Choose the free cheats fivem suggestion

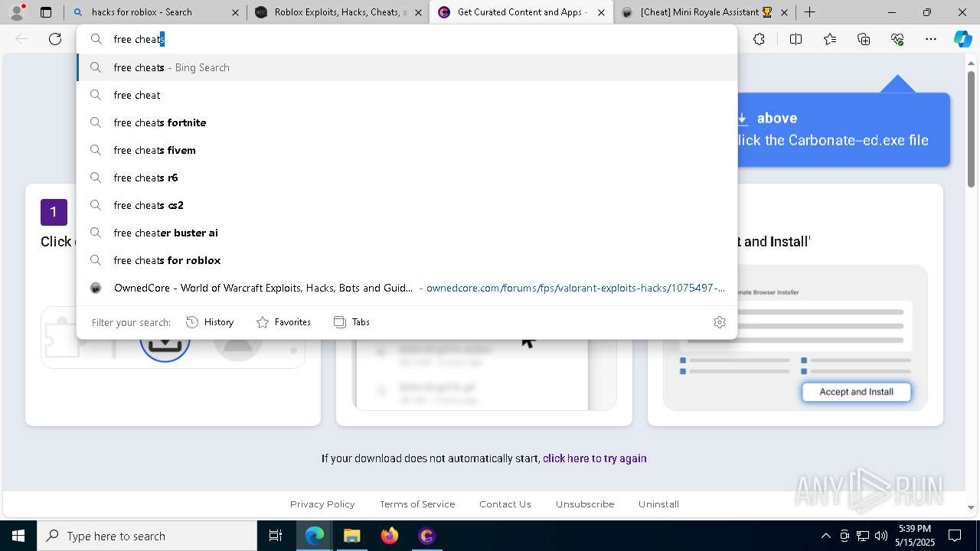point(407,150)
